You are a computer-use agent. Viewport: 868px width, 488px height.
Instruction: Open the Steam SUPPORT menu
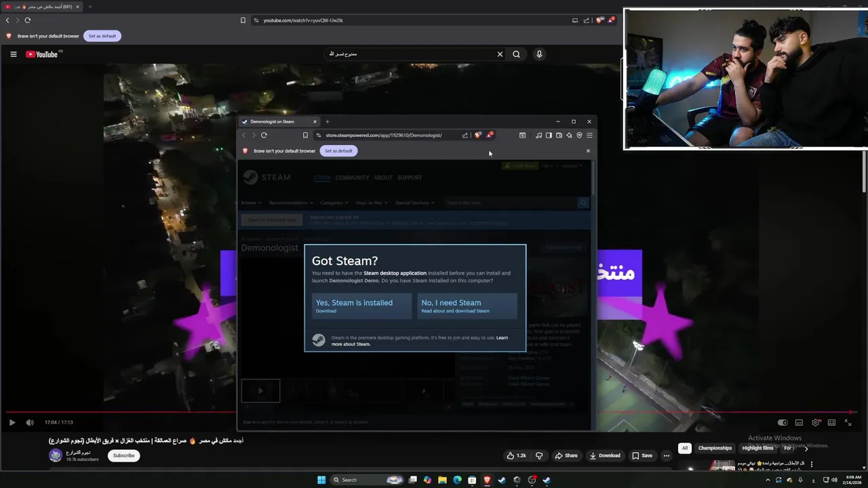tap(410, 178)
